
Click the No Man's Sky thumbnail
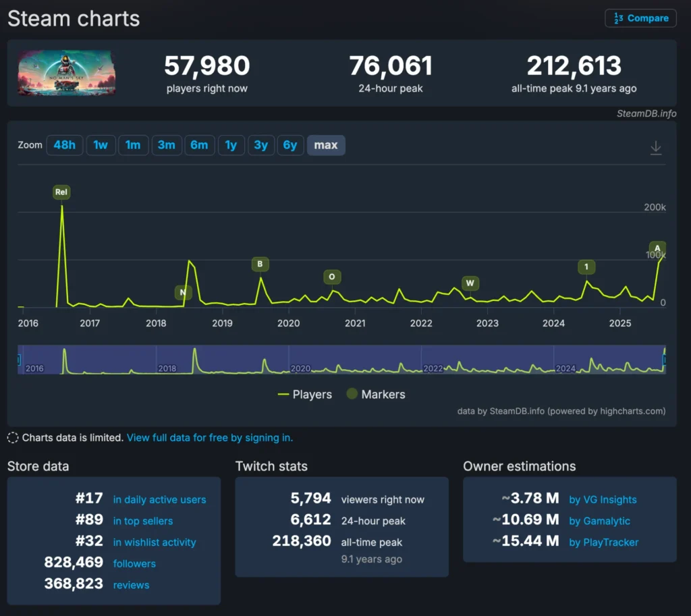click(66, 73)
